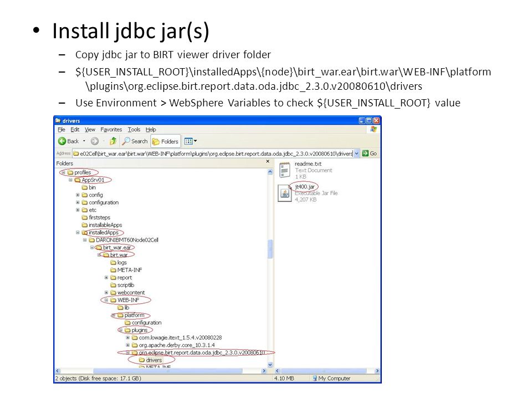Expand the Address bar dropdown
Image resolution: width=532 pixels, height=399 pixels.
(x=356, y=154)
